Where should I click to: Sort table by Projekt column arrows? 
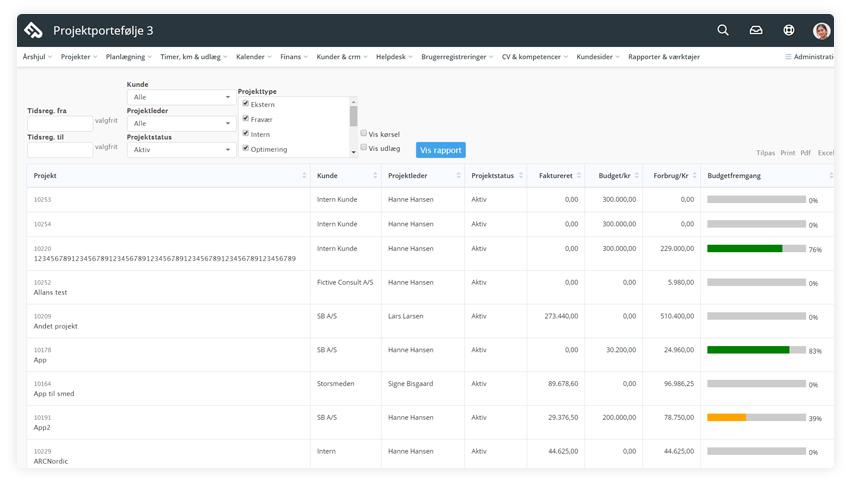click(304, 175)
